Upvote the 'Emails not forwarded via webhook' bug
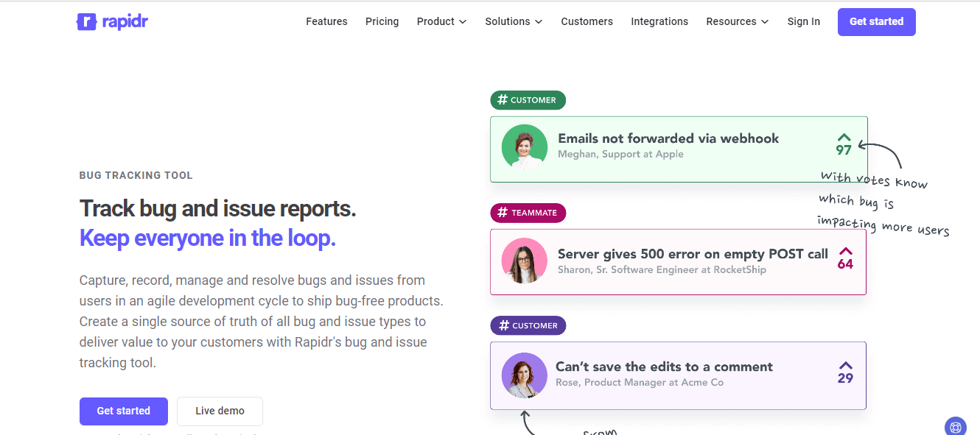 point(844,139)
